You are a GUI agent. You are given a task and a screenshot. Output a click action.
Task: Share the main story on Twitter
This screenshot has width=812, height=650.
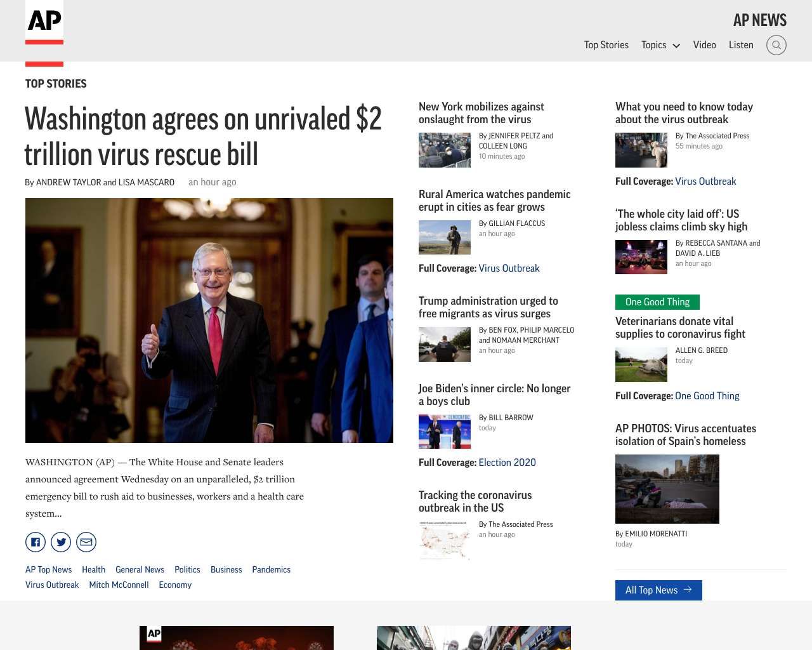(61, 542)
